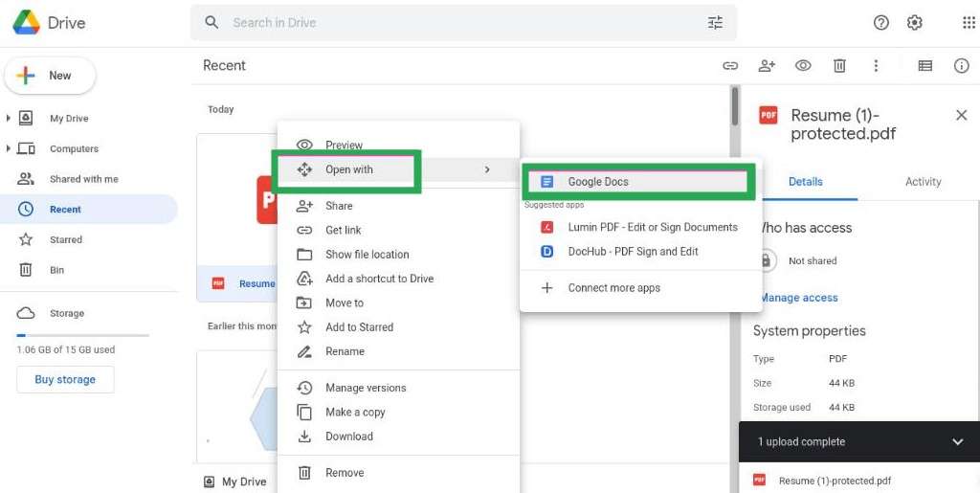Image resolution: width=980 pixels, height=493 pixels.
Task: Open Storage in the sidebar
Action: pos(66,313)
